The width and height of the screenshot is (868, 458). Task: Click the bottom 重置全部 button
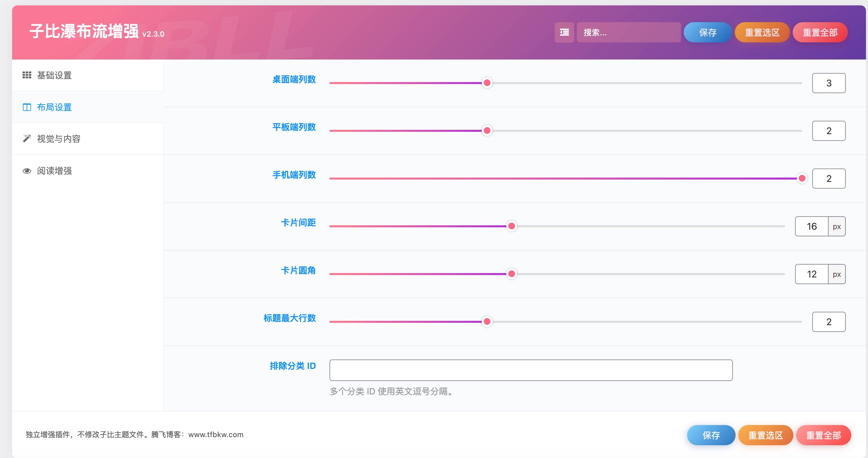[824, 435]
